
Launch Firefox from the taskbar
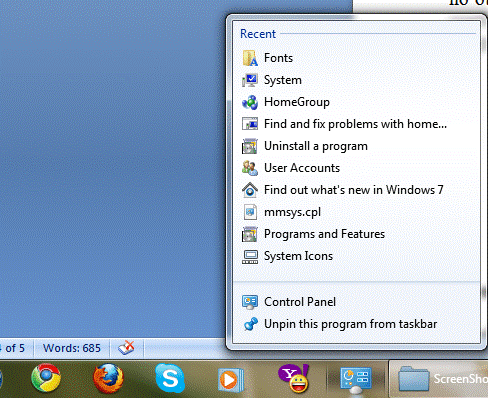(108, 378)
